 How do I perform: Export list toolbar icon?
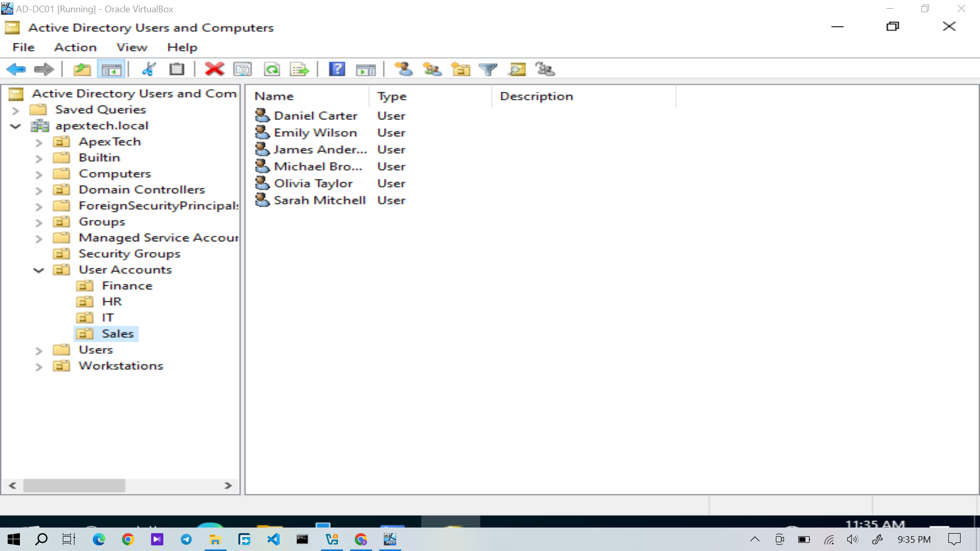pos(300,69)
